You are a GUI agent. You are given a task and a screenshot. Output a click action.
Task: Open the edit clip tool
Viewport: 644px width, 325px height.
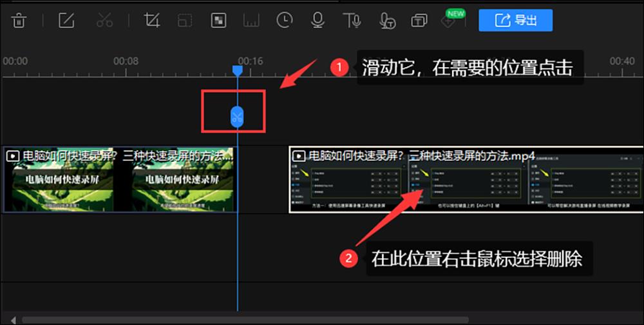[67, 21]
